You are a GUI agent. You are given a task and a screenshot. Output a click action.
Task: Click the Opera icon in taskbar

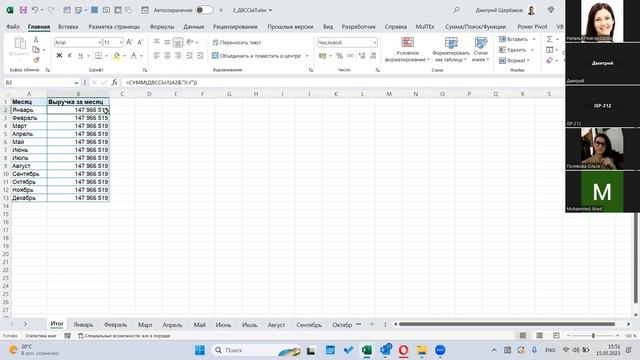(x=403, y=350)
